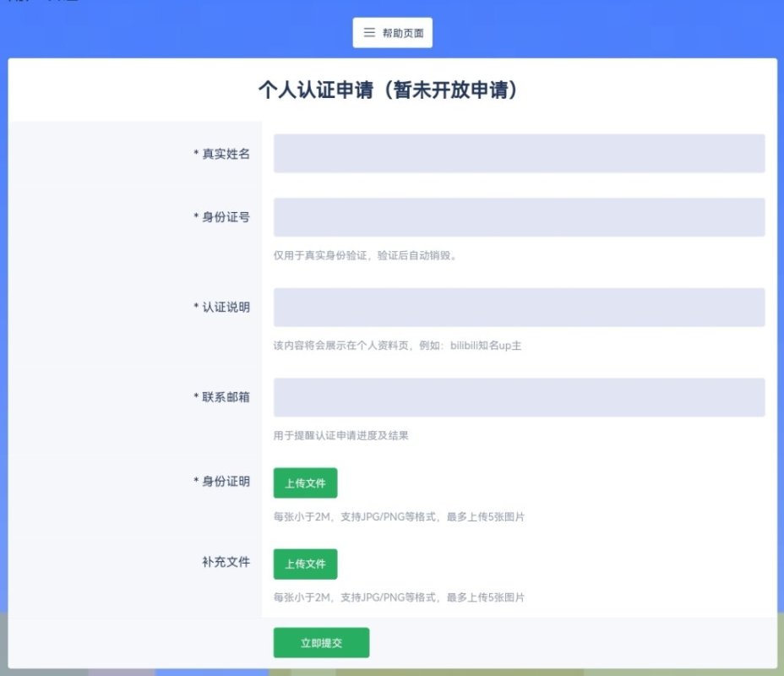784x676 pixels.
Task: Focus the 身份证号 input box
Action: tap(519, 217)
